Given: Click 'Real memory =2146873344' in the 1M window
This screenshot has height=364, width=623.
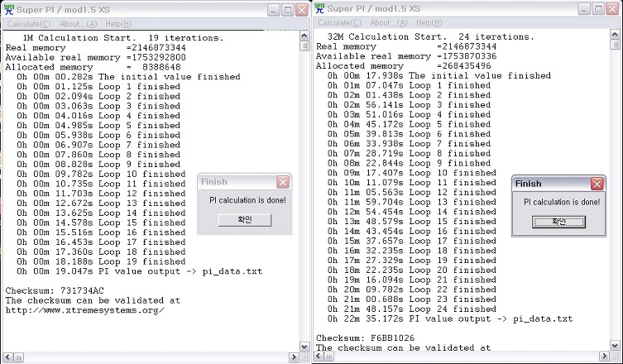Looking at the screenshot, I should pos(96,48).
